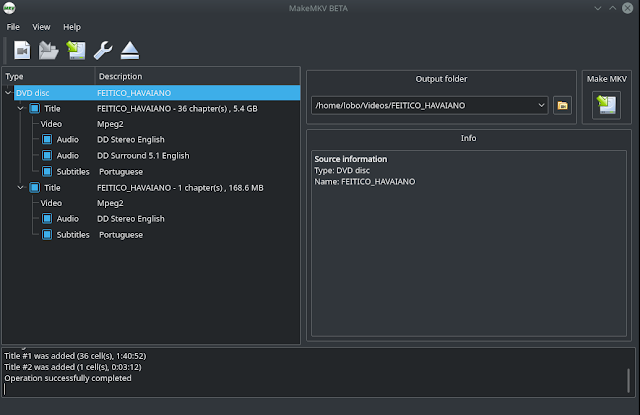This screenshot has width=640, height=415.
Task: Collapse the 36 chapter(s) Title node
Action: [20, 108]
